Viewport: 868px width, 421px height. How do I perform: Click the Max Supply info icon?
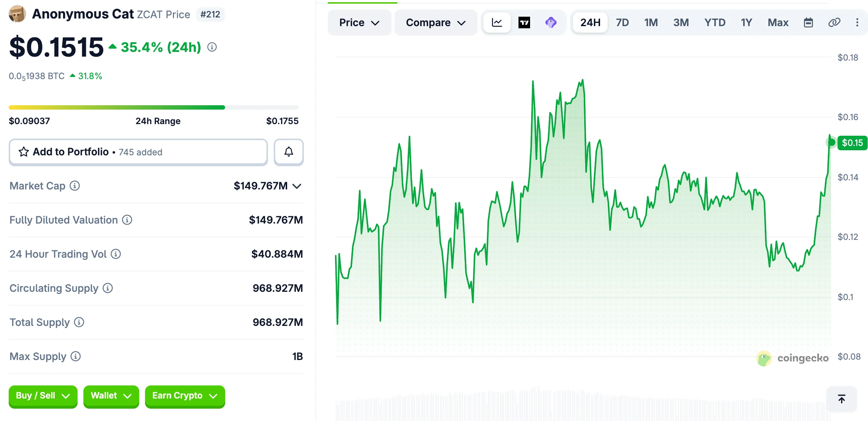[x=75, y=356]
